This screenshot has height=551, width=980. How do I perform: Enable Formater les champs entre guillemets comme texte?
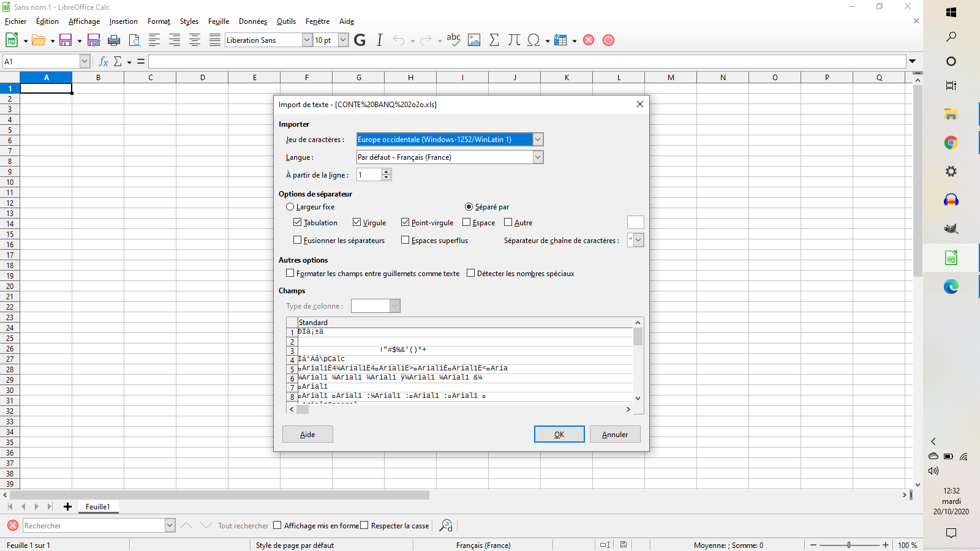pos(290,273)
